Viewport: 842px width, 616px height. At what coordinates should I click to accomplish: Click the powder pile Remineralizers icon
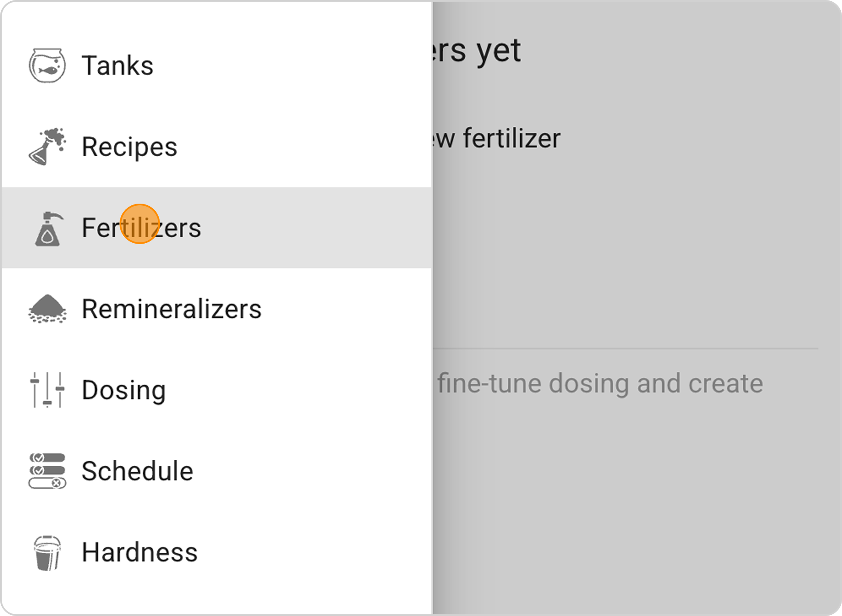tap(47, 309)
